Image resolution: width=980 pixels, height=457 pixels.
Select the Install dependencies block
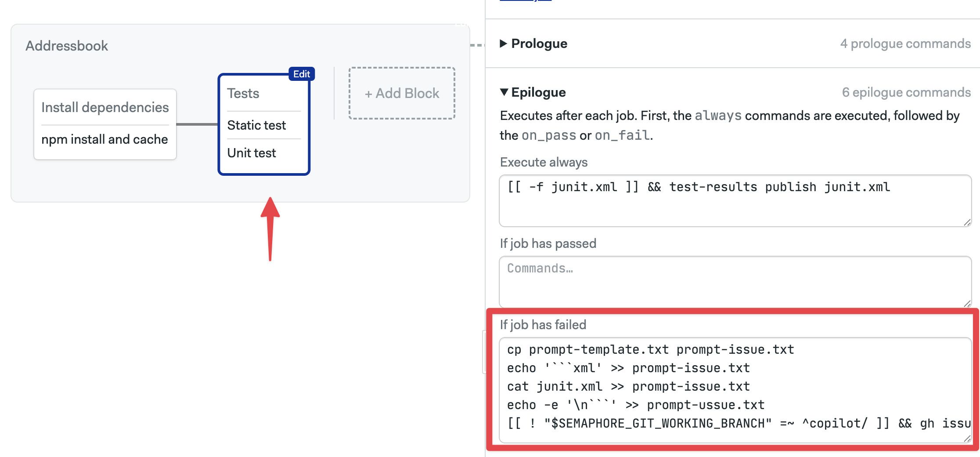[x=104, y=107]
